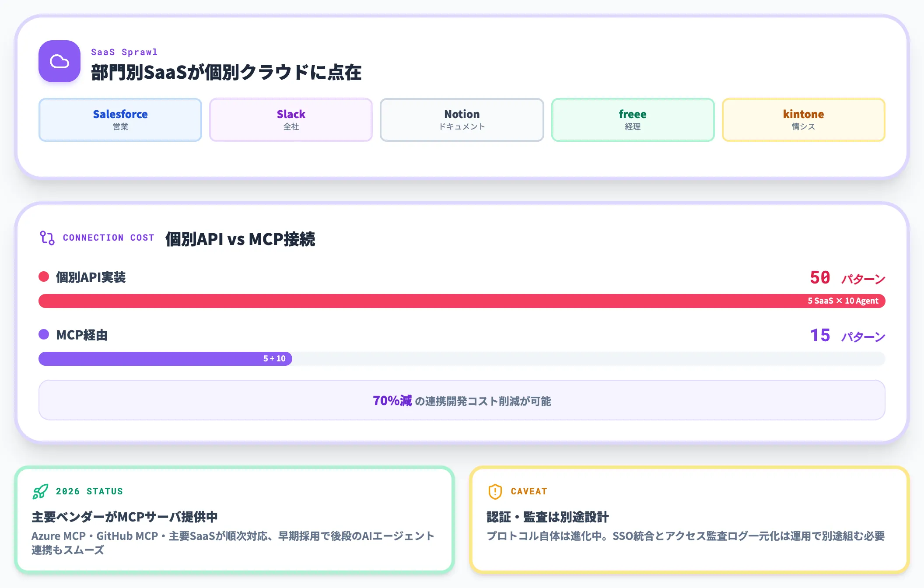Click the heading 認証・監査は別途設計
This screenshot has width=924, height=588.
[x=548, y=517]
